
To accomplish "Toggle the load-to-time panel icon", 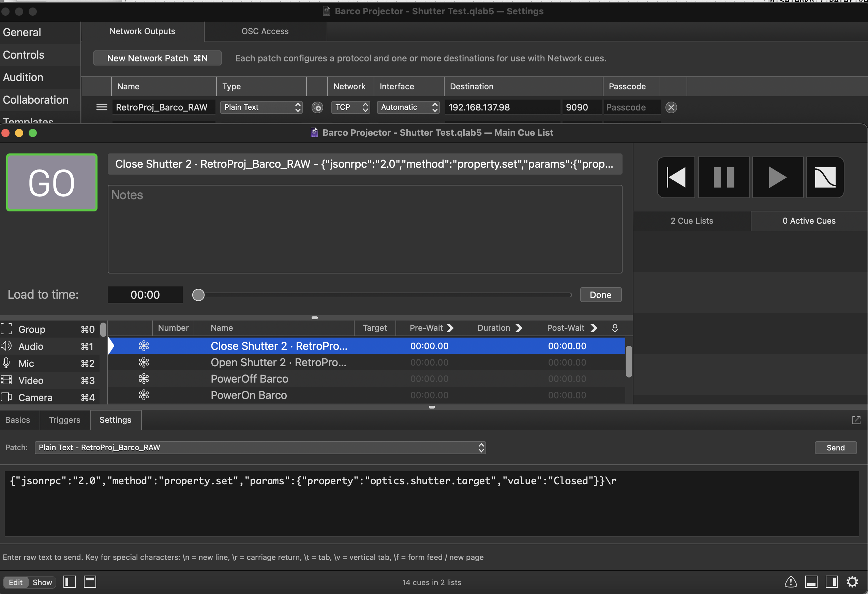I will click(90, 582).
